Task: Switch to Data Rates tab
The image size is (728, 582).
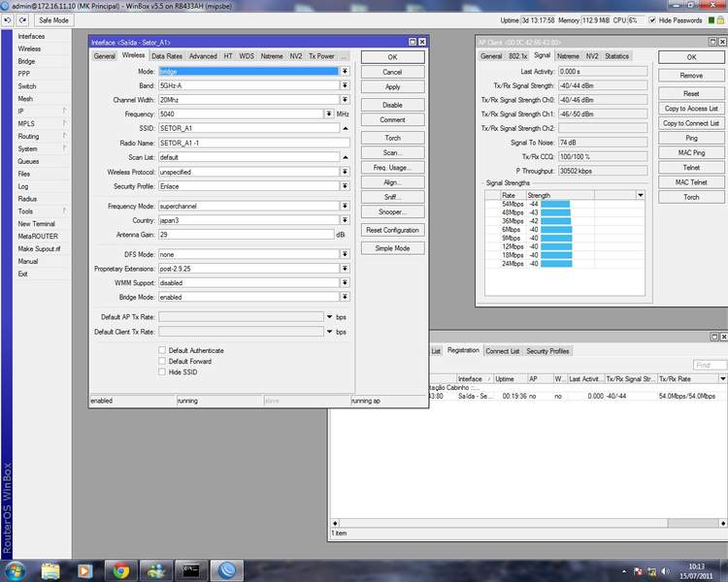Action: 167,56
